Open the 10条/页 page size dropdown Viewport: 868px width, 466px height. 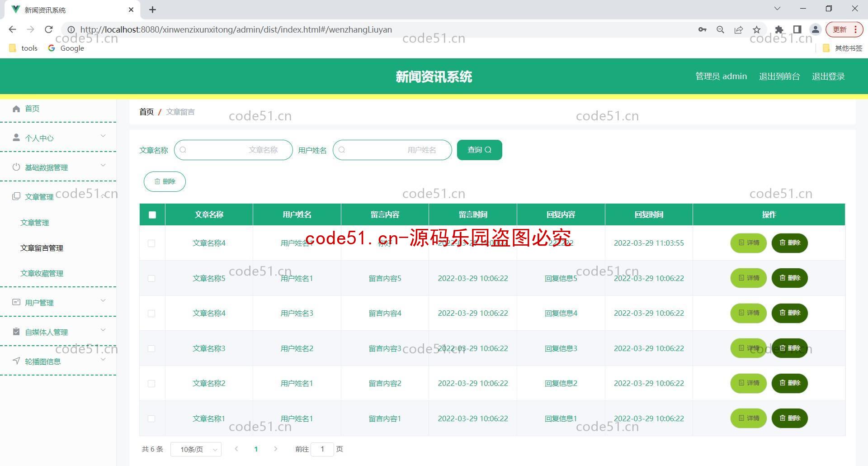196,449
